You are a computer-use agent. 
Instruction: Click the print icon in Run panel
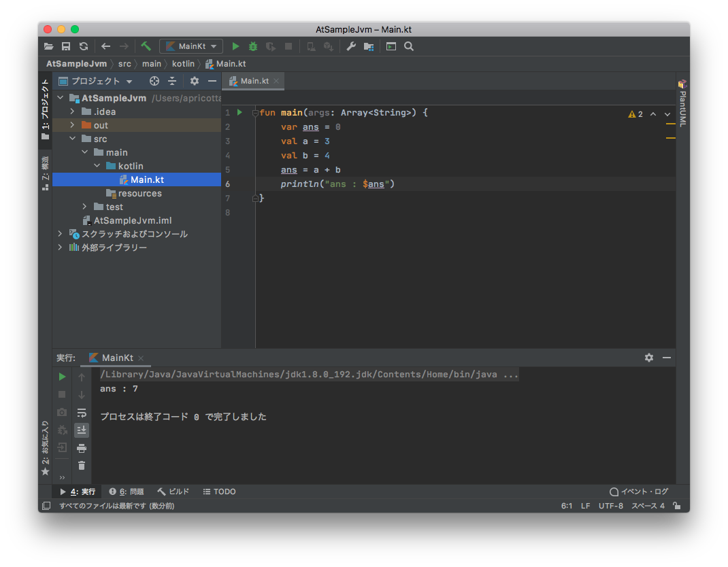pyautogui.click(x=82, y=448)
